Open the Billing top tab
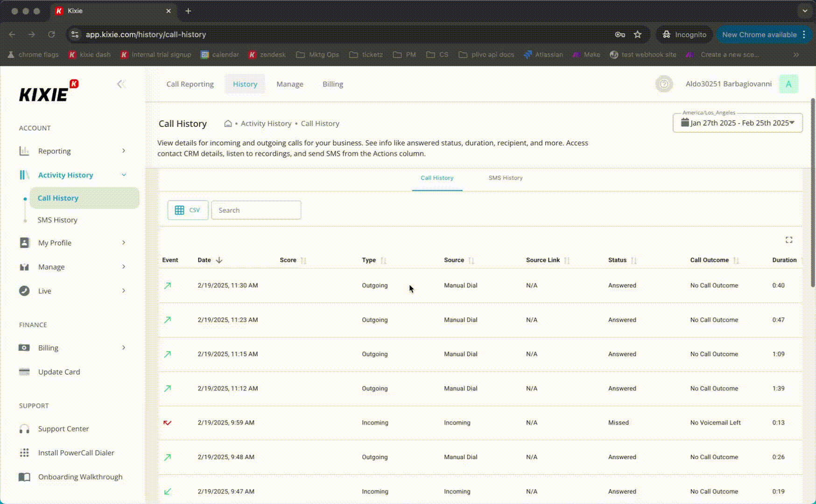 click(x=333, y=84)
